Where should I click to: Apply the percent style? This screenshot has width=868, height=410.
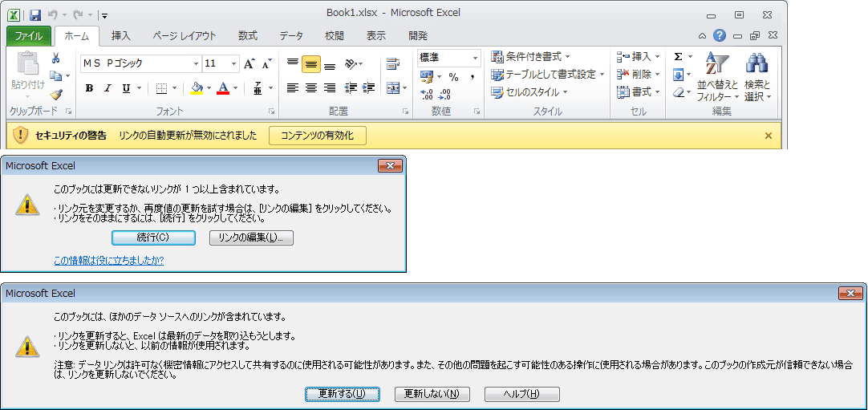(453, 76)
